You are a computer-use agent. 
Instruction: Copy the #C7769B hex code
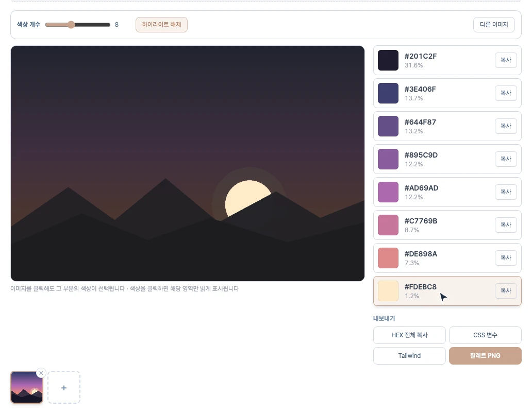point(506,225)
